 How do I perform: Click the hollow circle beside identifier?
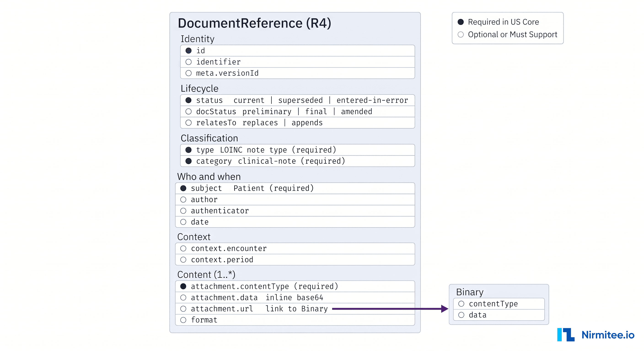coord(188,62)
